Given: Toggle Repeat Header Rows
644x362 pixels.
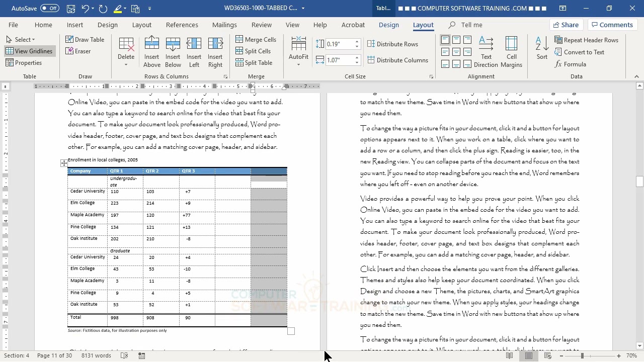Looking at the screenshot, I should coord(587,40).
